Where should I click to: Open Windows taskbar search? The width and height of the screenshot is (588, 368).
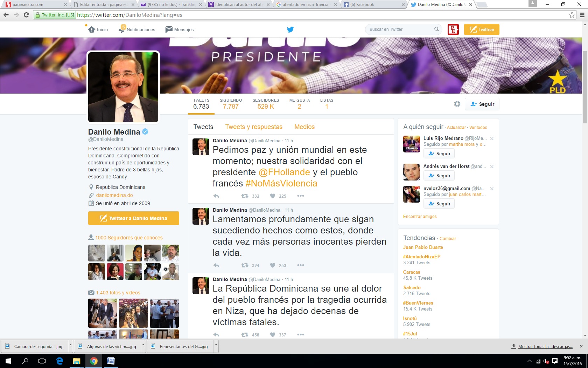pyautogui.click(x=25, y=361)
